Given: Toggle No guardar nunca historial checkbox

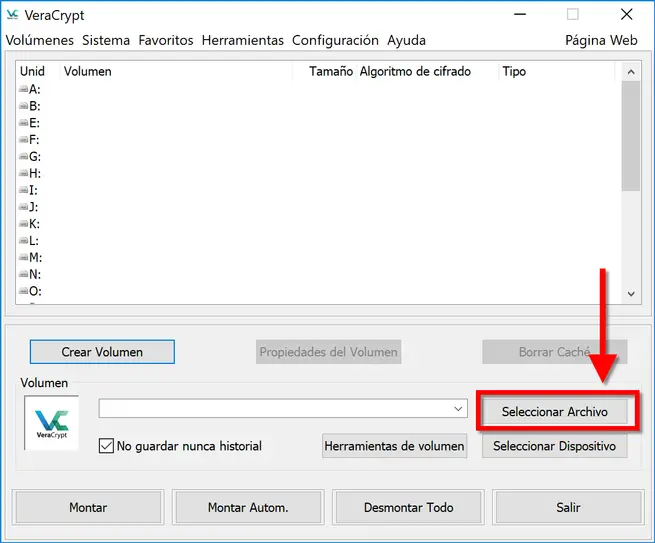Looking at the screenshot, I should pyautogui.click(x=106, y=446).
